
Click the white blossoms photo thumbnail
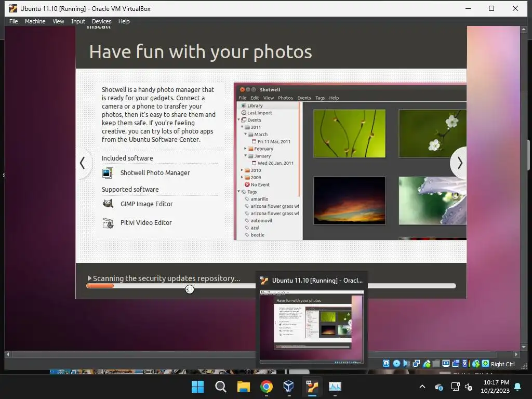pos(433,134)
